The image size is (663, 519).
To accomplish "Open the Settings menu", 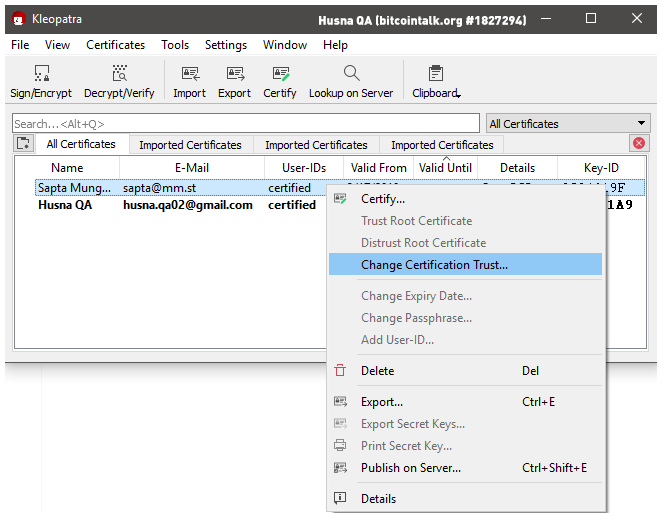I will (226, 45).
